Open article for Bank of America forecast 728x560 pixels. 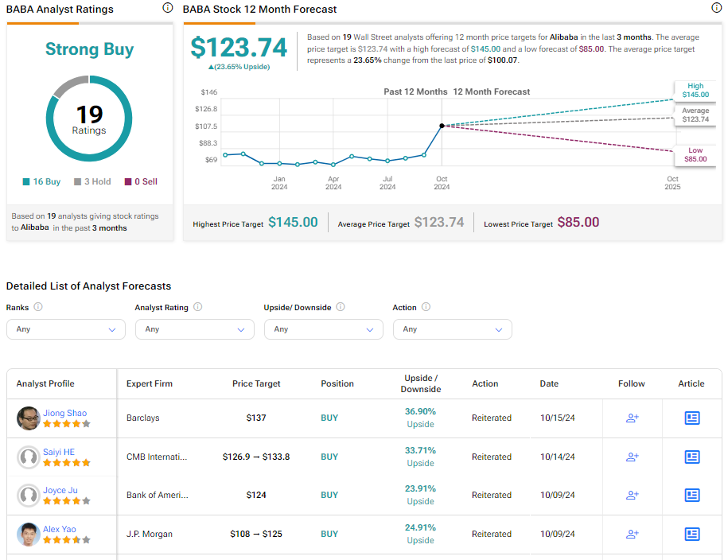692,495
